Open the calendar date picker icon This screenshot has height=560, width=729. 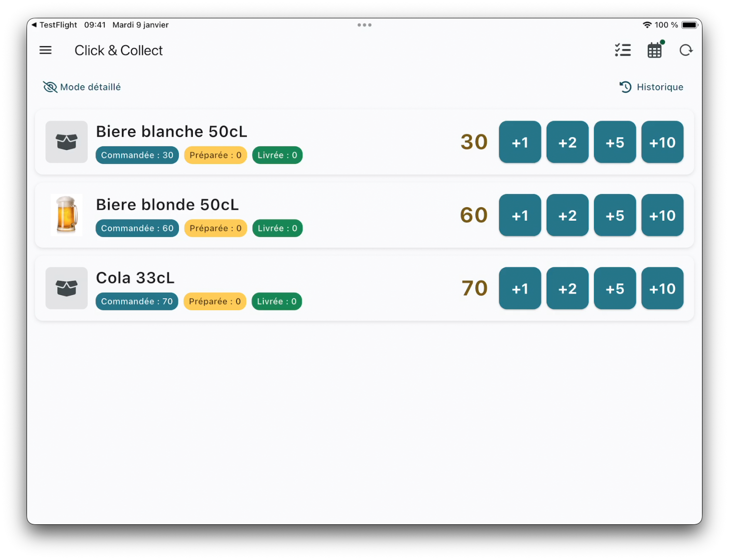[654, 50]
